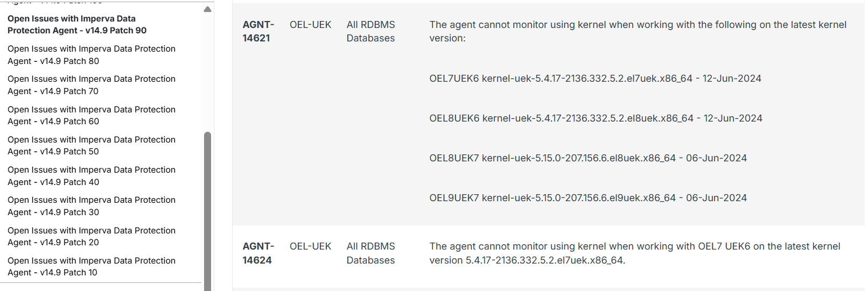Open v14.9 Patch 50 open issues link
868x291 pixels.
pyautogui.click(x=92, y=145)
